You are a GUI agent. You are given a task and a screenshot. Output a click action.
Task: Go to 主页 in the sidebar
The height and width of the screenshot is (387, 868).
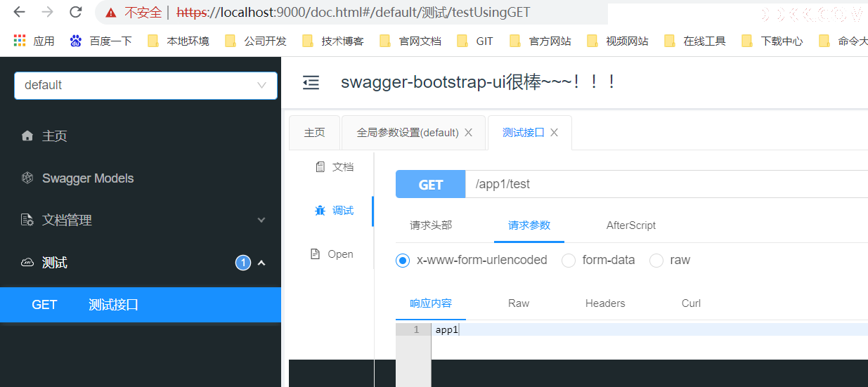click(44, 136)
